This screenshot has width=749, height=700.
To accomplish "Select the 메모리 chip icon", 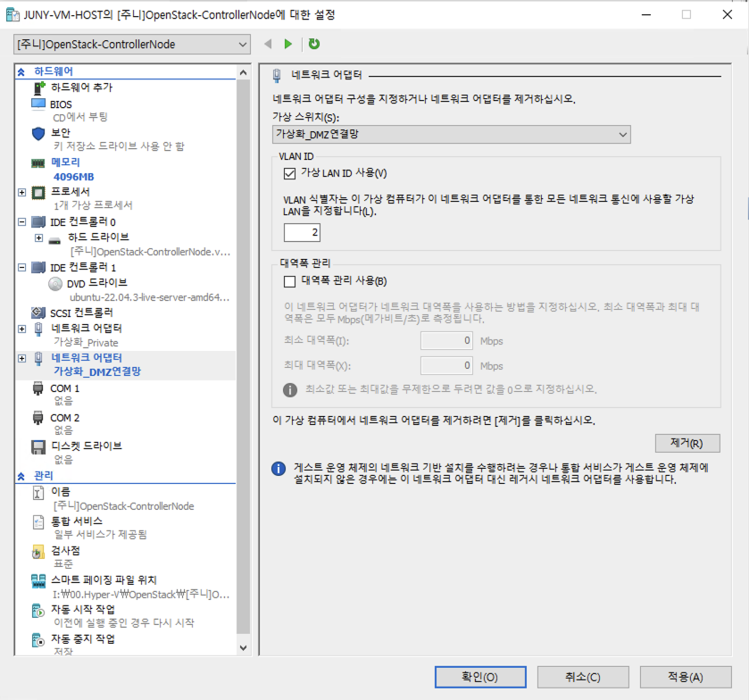I will coord(38,162).
